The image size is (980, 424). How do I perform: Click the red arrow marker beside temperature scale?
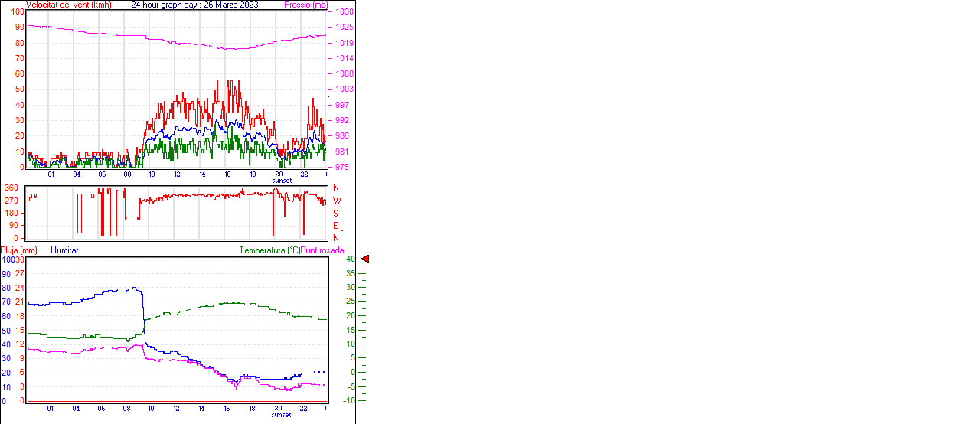click(x=365, y=259)
